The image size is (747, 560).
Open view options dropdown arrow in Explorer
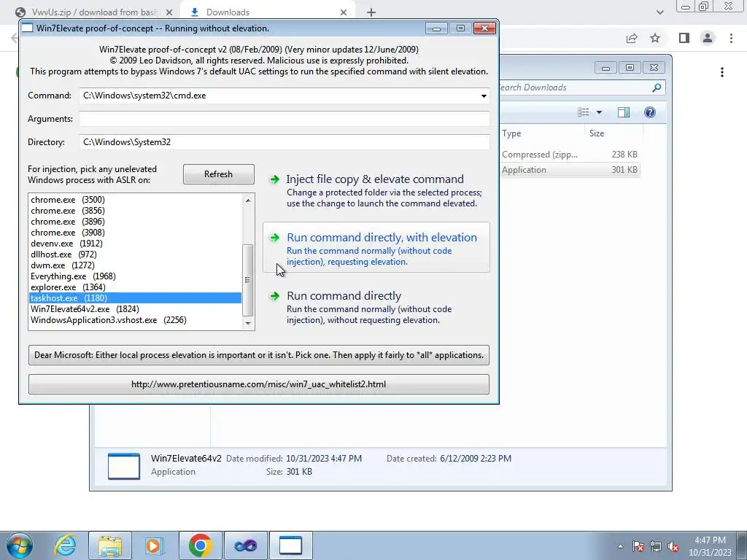tap(600, 112)
